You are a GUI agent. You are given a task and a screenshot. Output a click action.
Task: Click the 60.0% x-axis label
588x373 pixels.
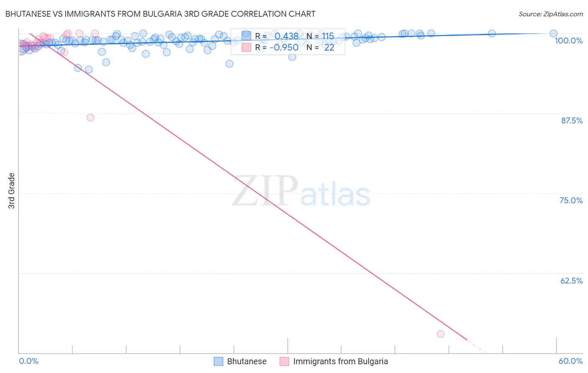[x=570, y=361]
